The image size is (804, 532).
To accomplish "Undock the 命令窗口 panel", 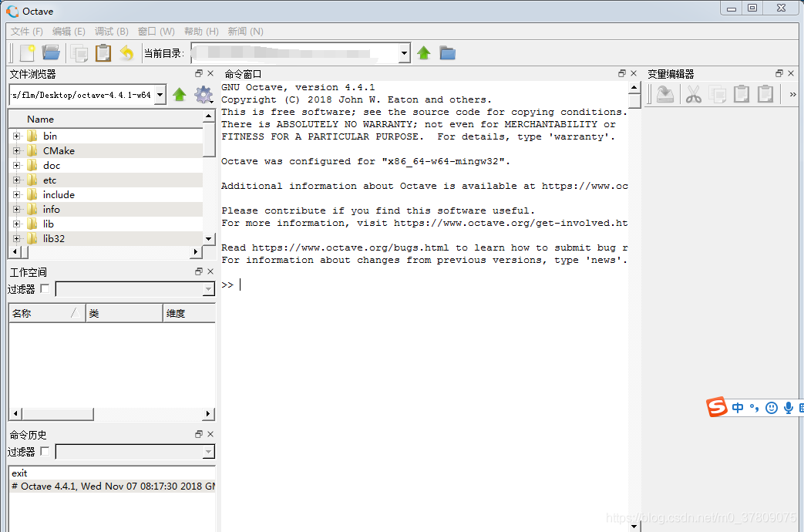I will pos(622,73).
